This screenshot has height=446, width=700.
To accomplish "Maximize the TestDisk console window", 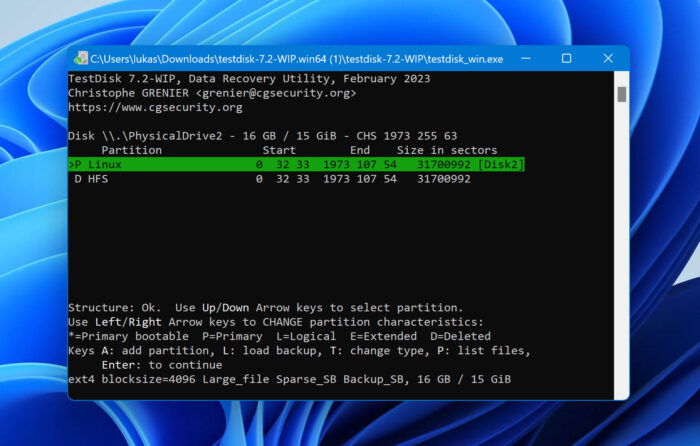I will coord(566,59).
